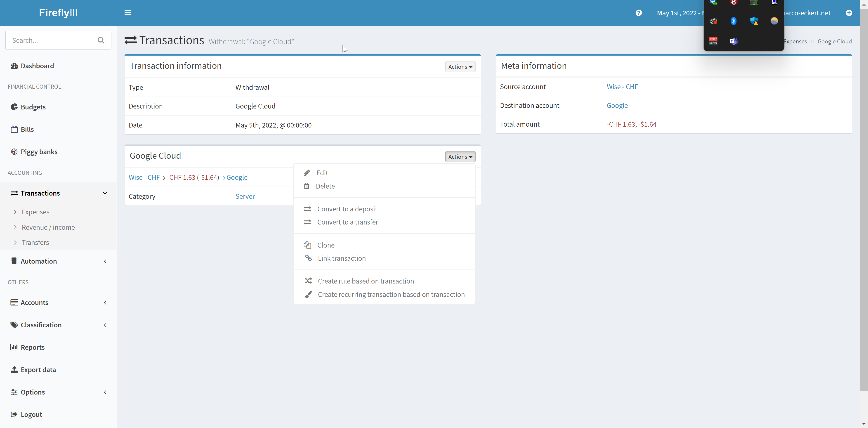Click inside the Search input field
868x428 pixels.
coord(51,40)
